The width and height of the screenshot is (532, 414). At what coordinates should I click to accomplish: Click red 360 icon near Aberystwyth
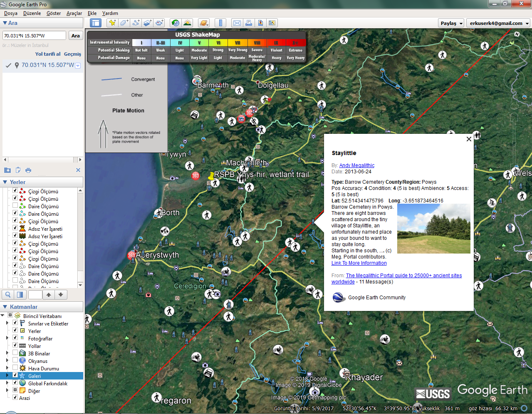(131, 255)
